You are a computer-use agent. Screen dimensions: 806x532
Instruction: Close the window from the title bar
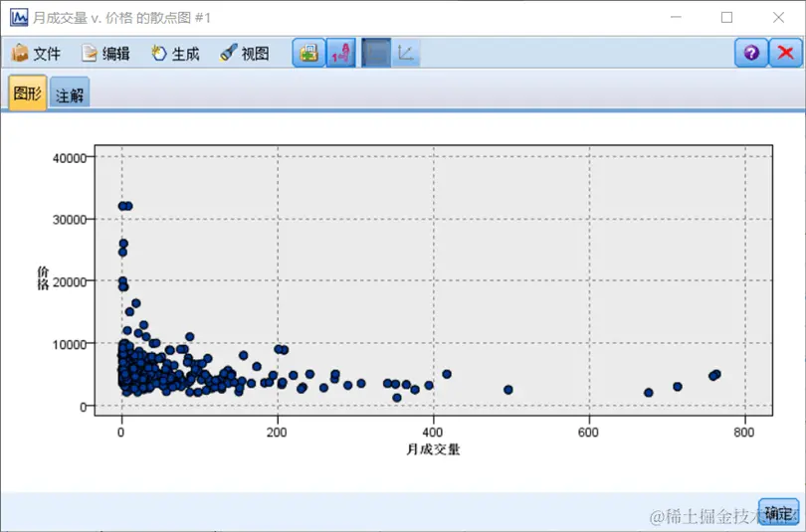point(778,18)
